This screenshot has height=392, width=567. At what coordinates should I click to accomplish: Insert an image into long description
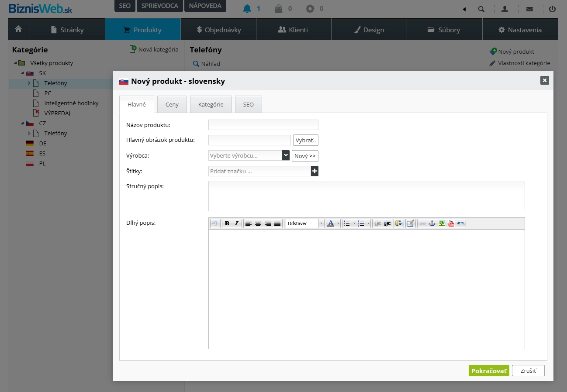click(x=442, y=224)
